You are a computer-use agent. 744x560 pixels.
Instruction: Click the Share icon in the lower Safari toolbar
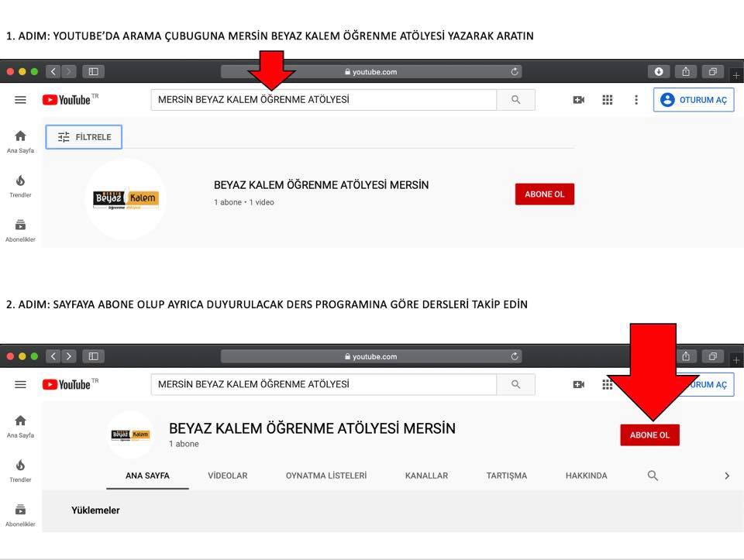[686, 356]
